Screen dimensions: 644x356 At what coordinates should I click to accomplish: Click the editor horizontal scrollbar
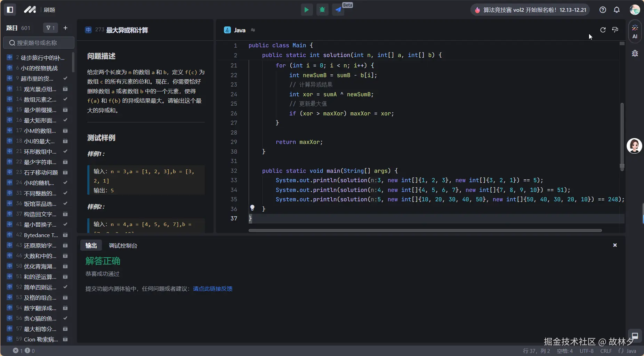pyautogui.click(x=425, y=230)
